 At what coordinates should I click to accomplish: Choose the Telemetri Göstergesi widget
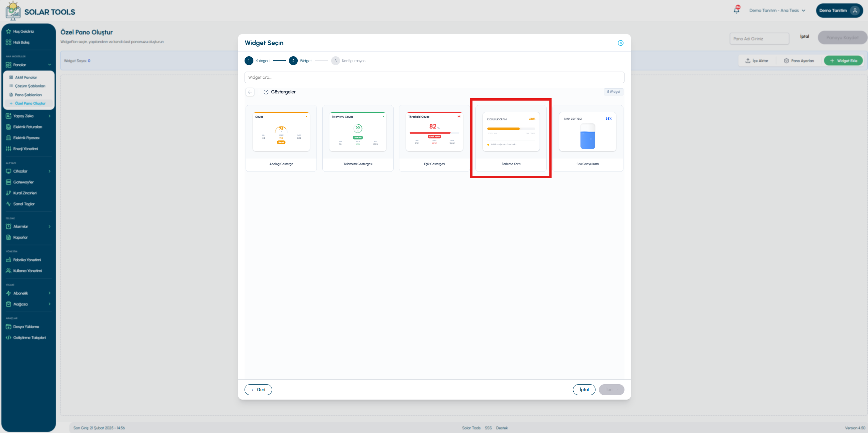(358, 138)
